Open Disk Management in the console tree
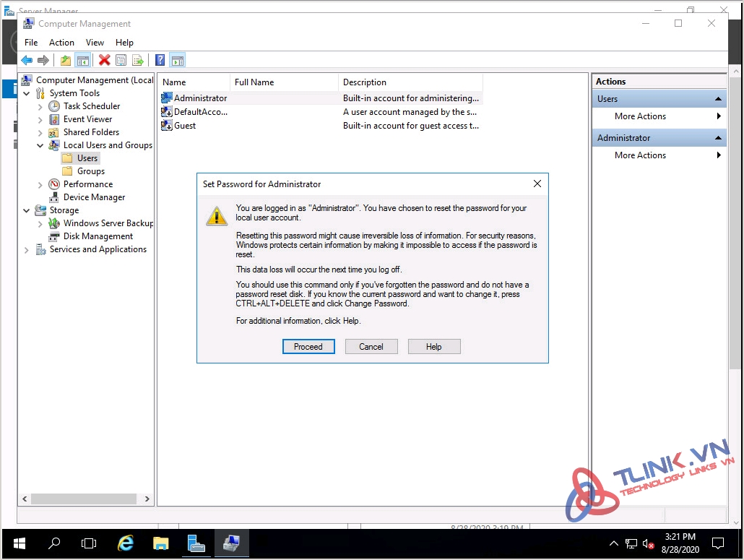Screen dimensions: 744x560 [98, 236]
